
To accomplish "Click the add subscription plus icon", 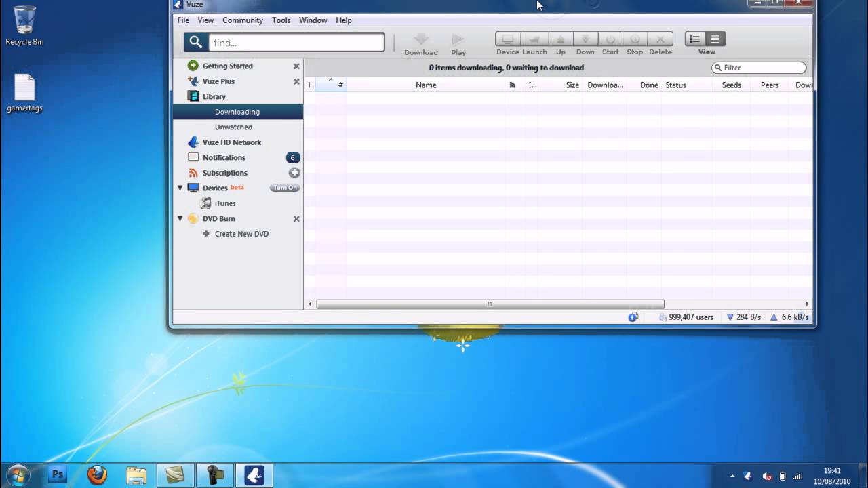I will pyautogui.click(x=294, y=173).
